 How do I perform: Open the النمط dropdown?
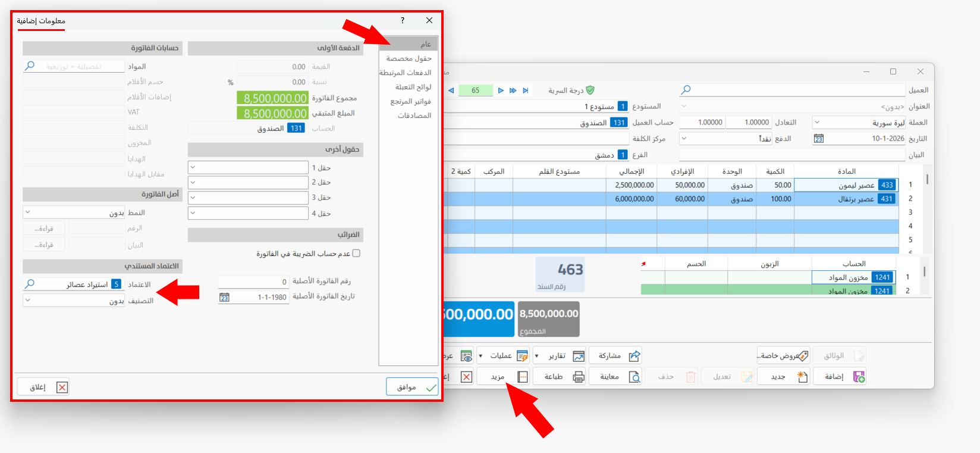[28, 213]
